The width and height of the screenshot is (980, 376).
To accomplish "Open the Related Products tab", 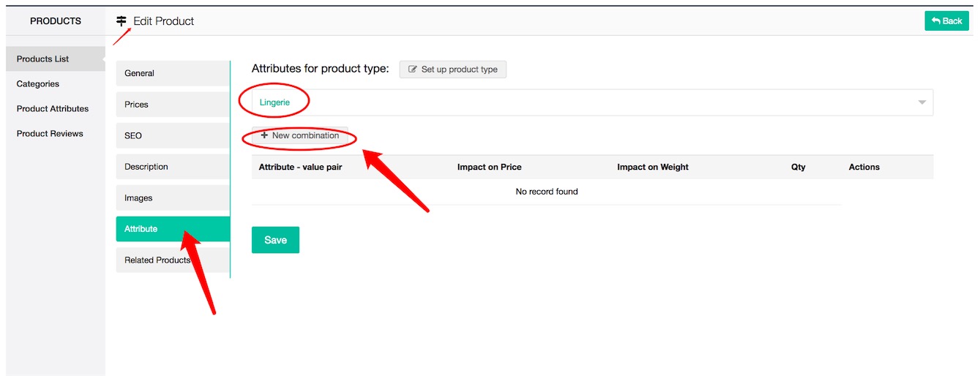I will coord(157,260).
